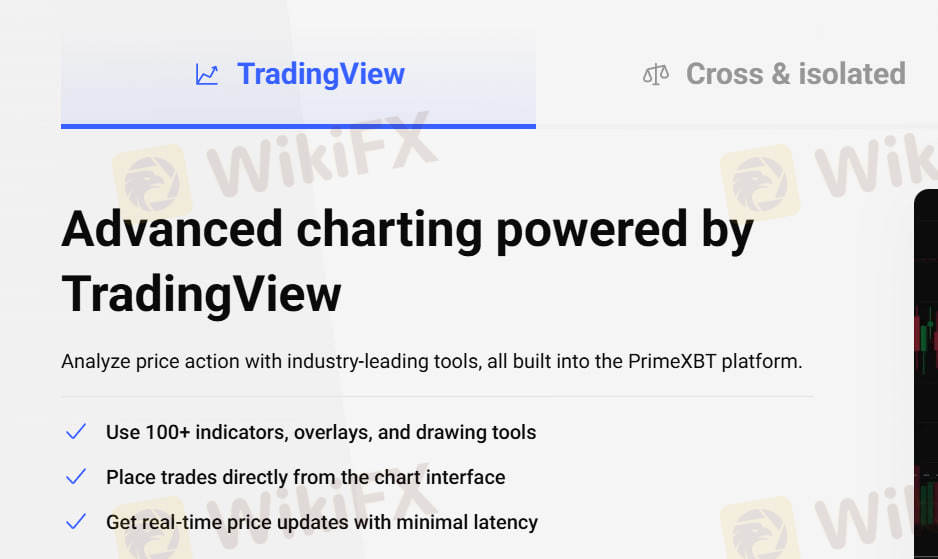This screenshot has width=938, height=559.
Task: Select 'Place trades directly from chart' text
Action: [305, 477]
